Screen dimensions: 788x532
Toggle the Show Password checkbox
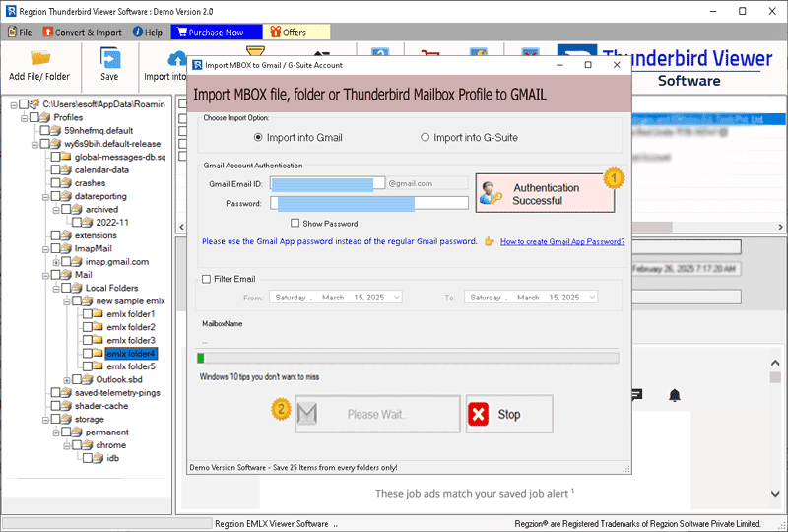click(295, 223)
